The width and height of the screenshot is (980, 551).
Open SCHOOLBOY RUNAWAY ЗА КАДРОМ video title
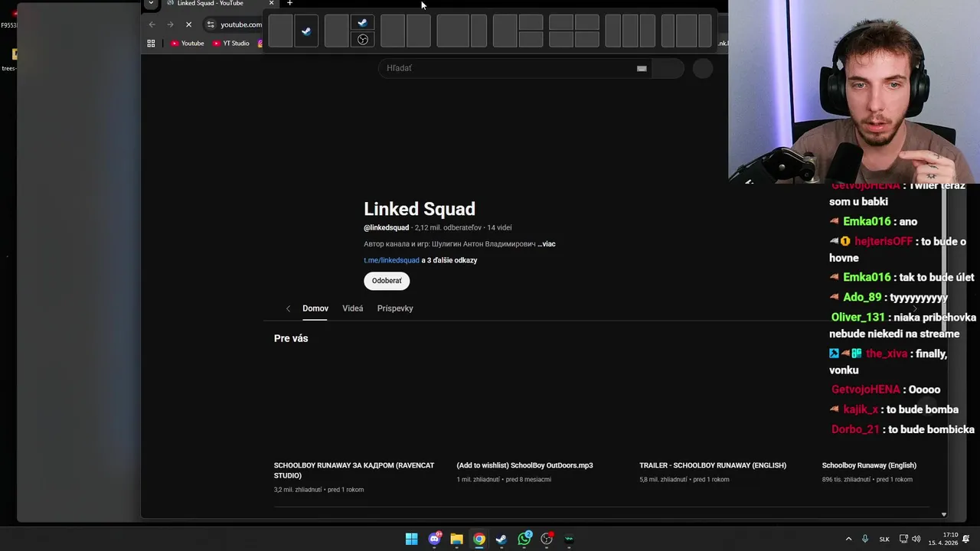(x=354, y=470)
